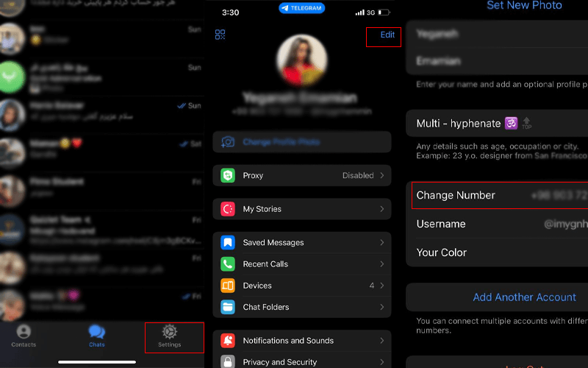Tap the Edit link on profile screen
The width and height of the screenshot is (588, 368).
387,35
